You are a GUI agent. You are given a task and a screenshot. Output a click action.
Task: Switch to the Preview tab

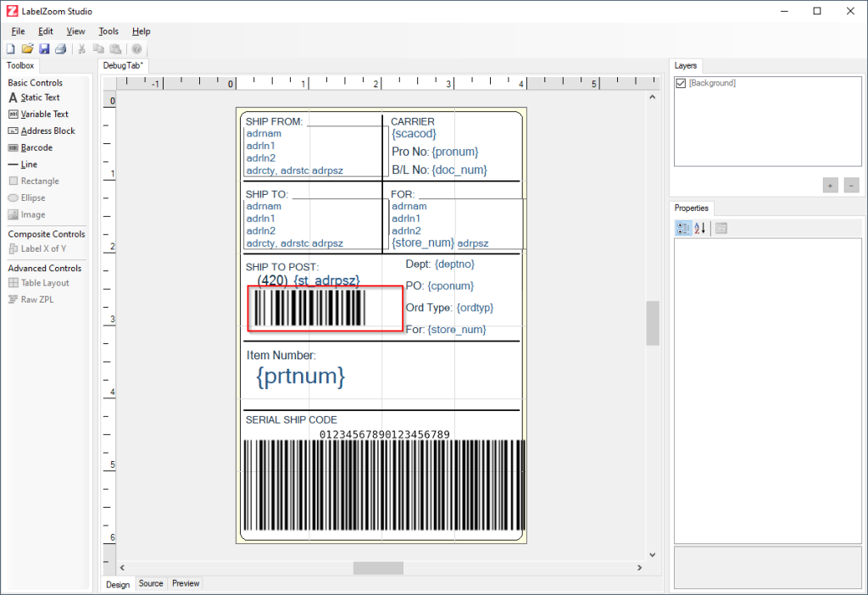pos(186,583)
